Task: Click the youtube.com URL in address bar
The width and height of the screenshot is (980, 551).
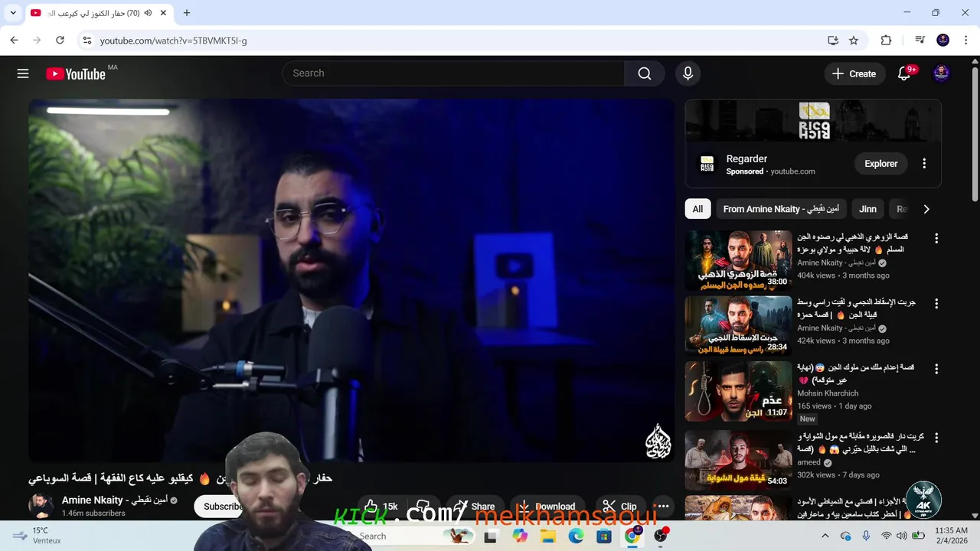Action: [174, 41]
